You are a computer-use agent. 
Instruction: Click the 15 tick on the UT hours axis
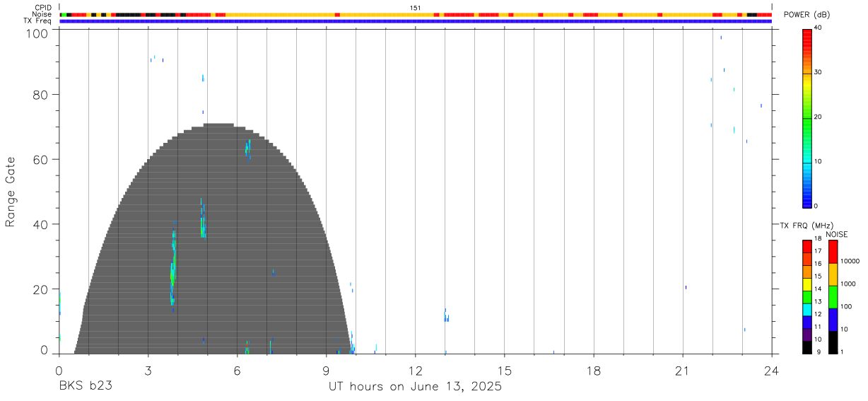(505, 370)
